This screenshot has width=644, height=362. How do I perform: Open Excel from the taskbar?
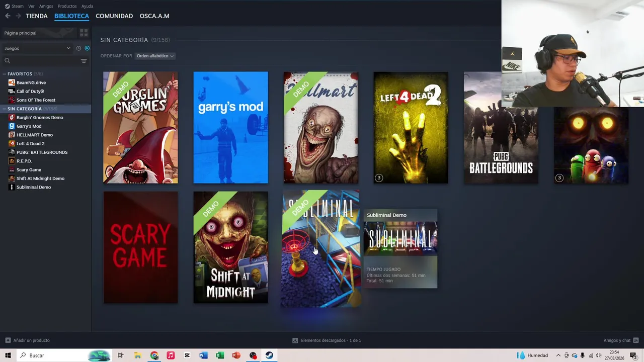220,355
